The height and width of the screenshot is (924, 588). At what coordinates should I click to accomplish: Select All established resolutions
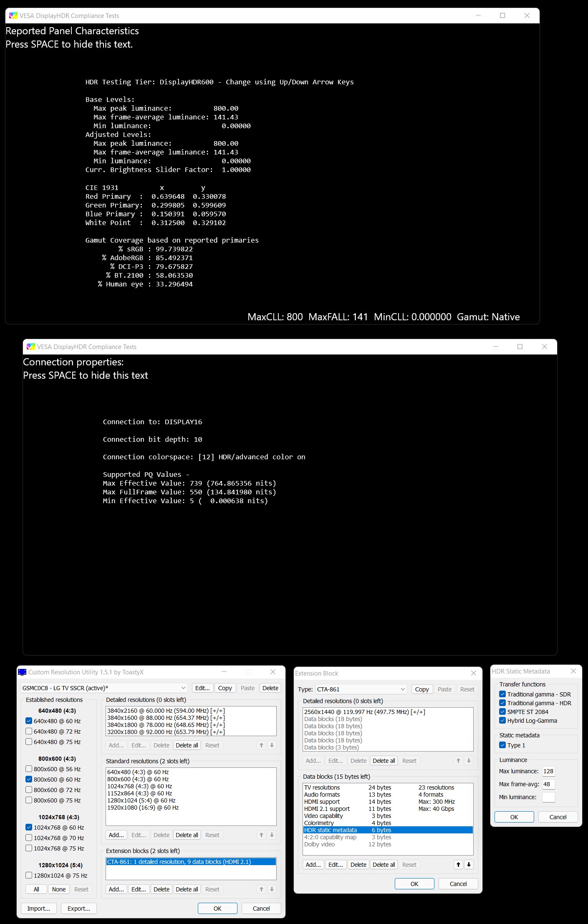(36, 889)
